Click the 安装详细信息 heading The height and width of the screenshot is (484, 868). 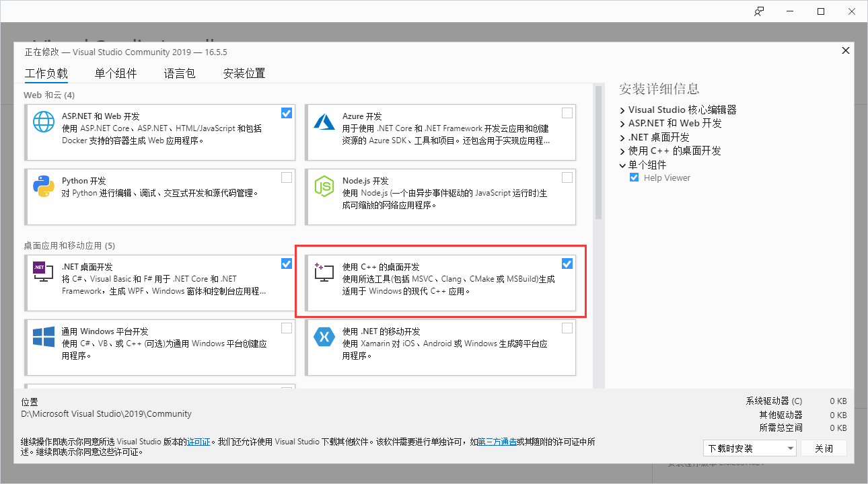(x=659, y=89)
